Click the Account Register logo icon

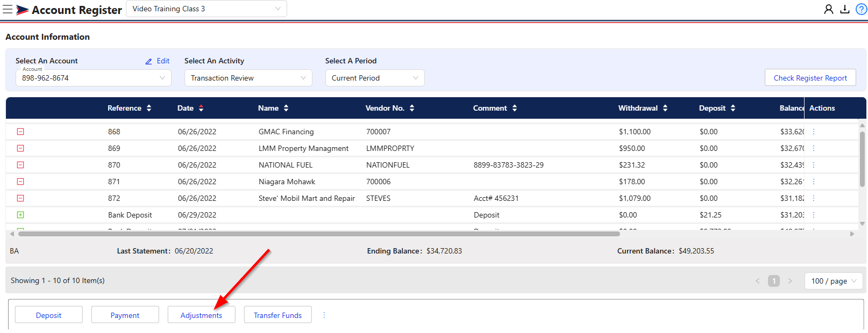[x=22, y=10]
